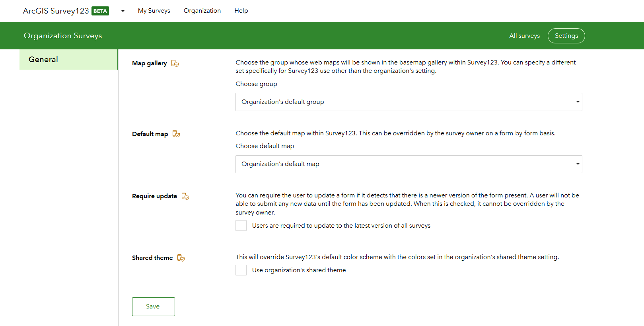Click the 'Choose default map' field label
Image resolution: width=644 pixels, height=326 pixels.
[265, 146]
